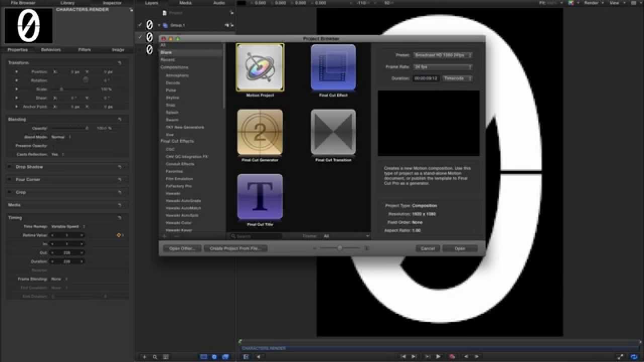Select the Final Cut Transition template icon
This screenshot has height=362, width=644.
333,132
